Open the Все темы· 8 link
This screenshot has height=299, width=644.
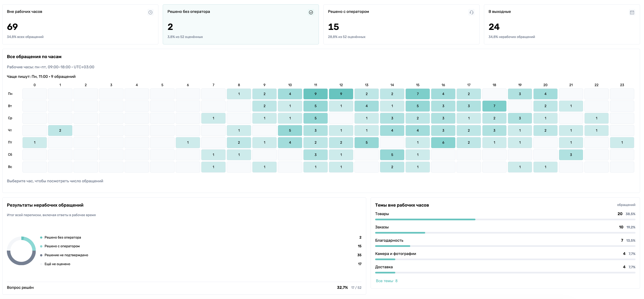[x=386, y=281]
